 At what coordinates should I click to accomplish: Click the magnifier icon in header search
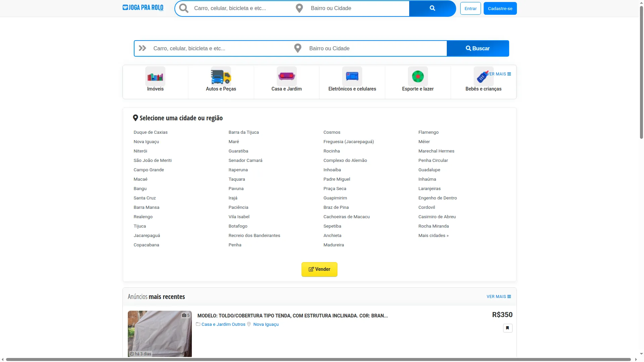(x=184, y=8)
